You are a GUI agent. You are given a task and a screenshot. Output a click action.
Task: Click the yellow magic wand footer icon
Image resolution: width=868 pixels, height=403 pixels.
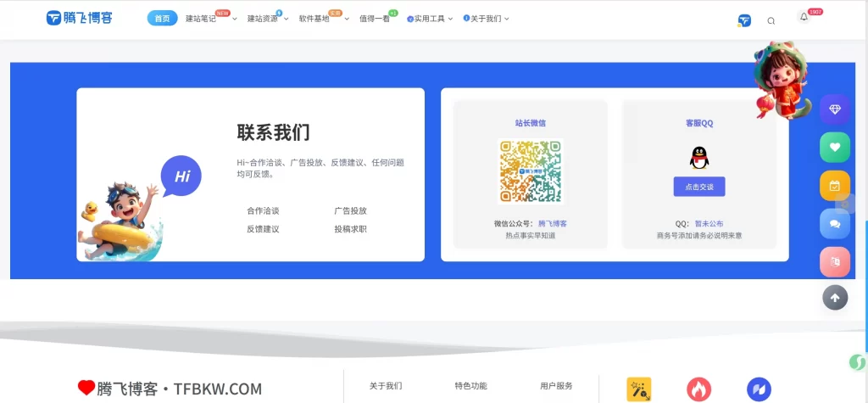coord(639,389)
